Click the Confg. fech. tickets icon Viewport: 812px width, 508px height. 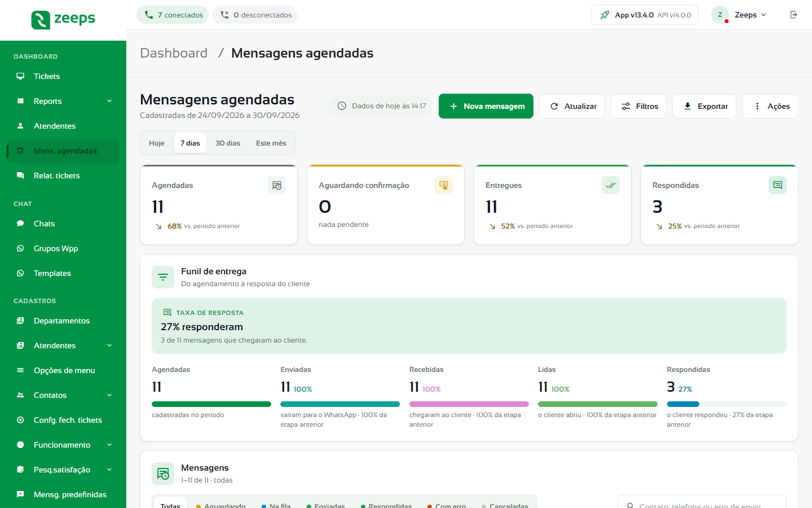[20, 420]
